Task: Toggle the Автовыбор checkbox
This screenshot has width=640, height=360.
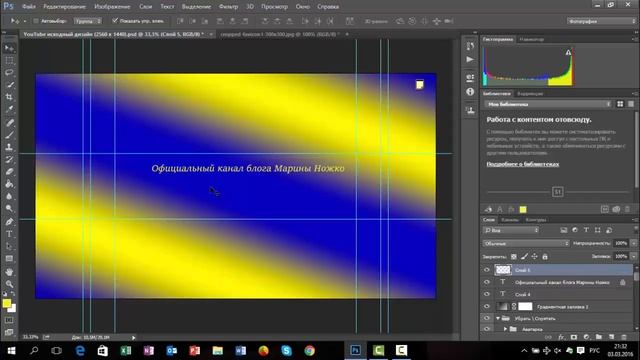Action: [x=36, y=21]
